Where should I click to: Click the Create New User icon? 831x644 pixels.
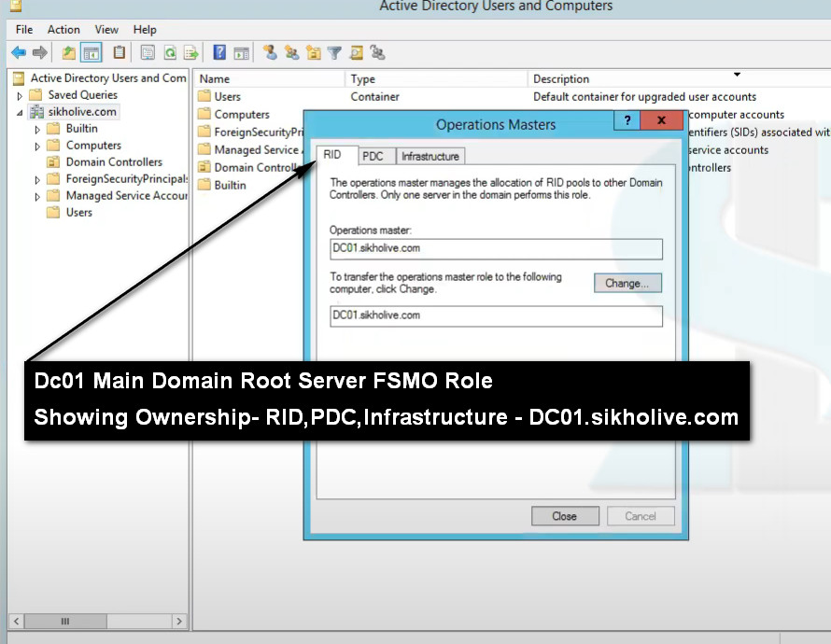[x=269, y=53]
